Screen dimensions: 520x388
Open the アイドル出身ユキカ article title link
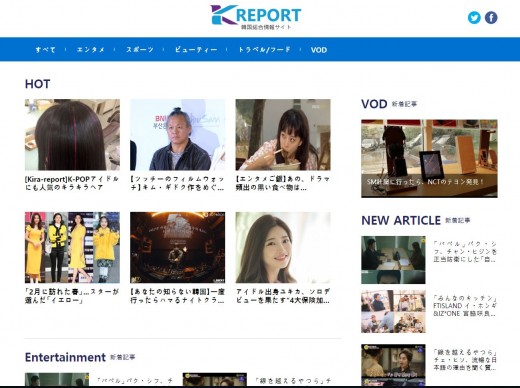(x=283, y=296)
